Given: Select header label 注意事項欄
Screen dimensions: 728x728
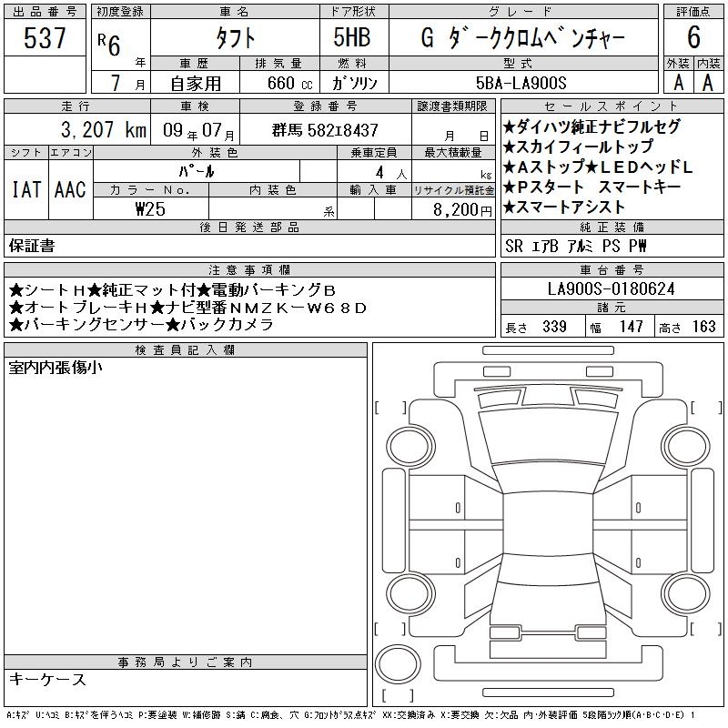Looking at the screenshot, I should click(249, 269).
